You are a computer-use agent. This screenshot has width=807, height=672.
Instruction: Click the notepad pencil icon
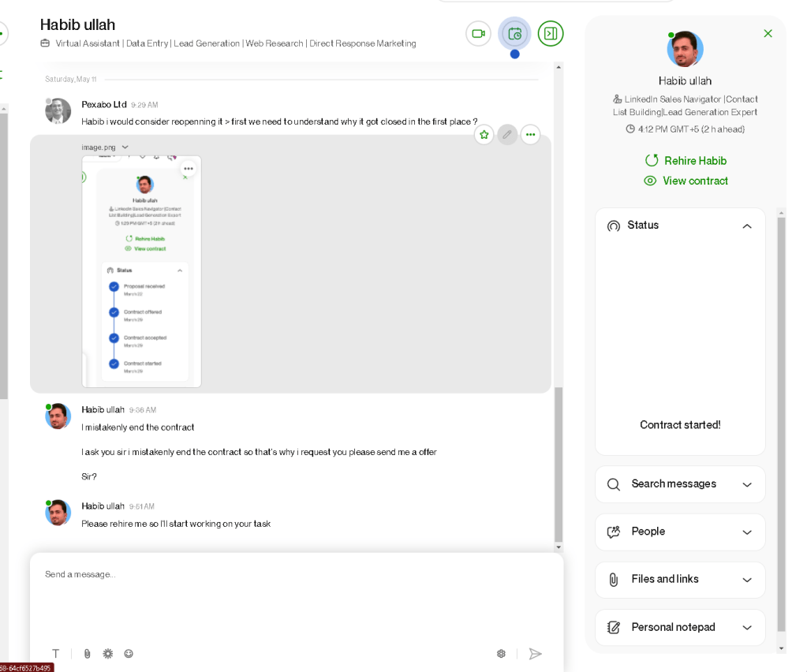[614, 627]
